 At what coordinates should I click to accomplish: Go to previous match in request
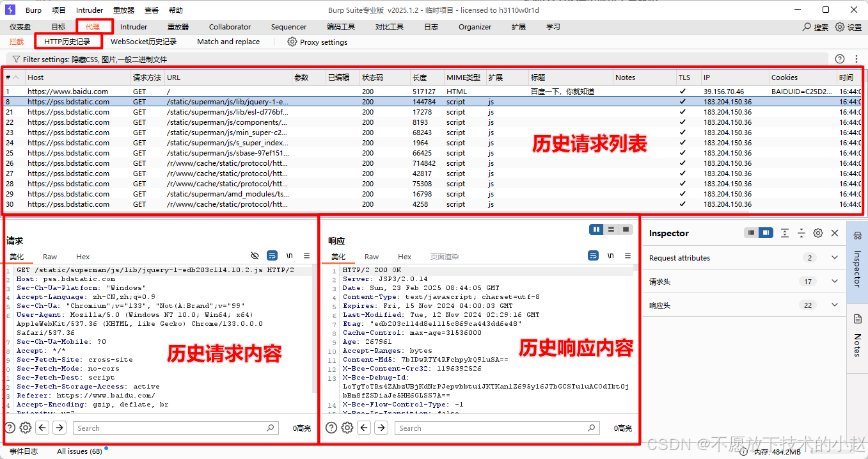43,428
